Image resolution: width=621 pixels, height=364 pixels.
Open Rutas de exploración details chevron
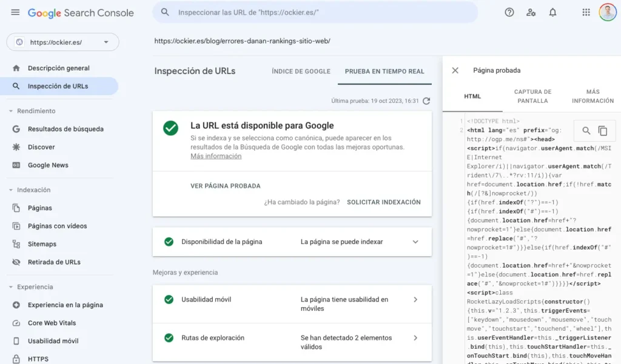pyautogui.click(x=415, y=338)
